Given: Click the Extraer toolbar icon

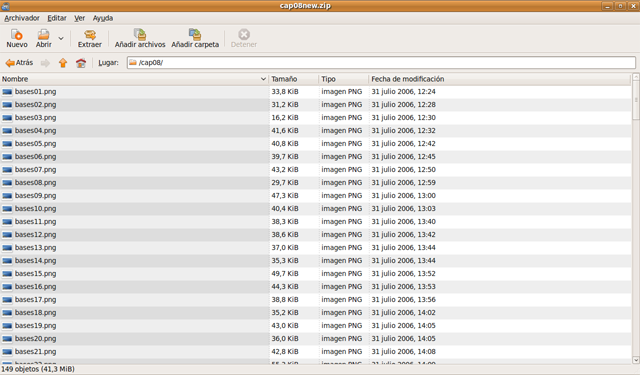Looking at the screenshot, I should (x=90, y=35).
